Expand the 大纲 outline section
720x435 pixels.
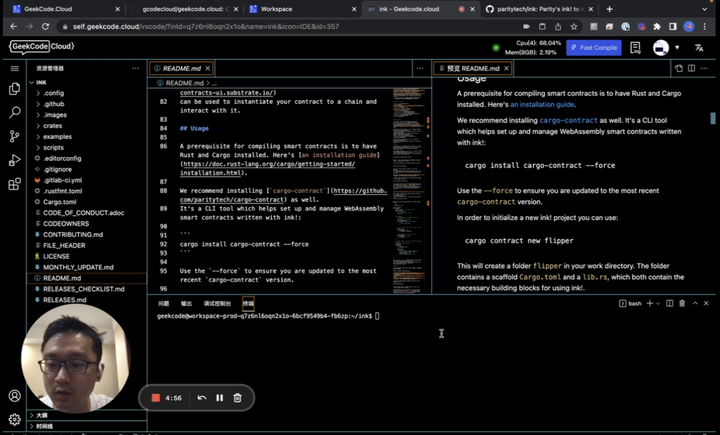tap(40, 415)
